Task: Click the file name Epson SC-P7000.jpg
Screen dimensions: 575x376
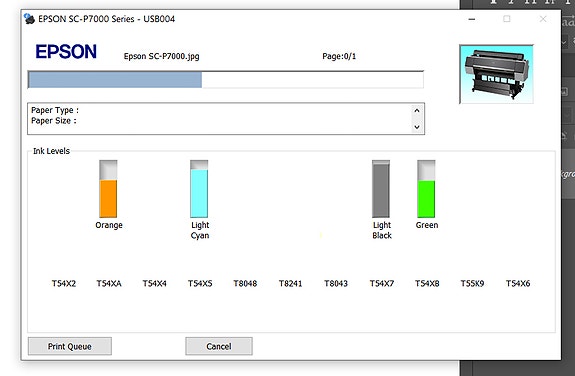Action: pos(161,56)
